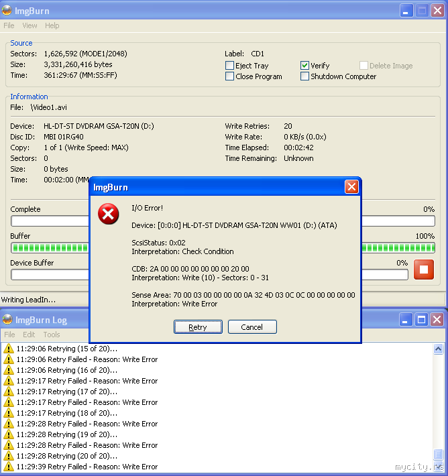Click the red error icon in dialog

(108, 214)
